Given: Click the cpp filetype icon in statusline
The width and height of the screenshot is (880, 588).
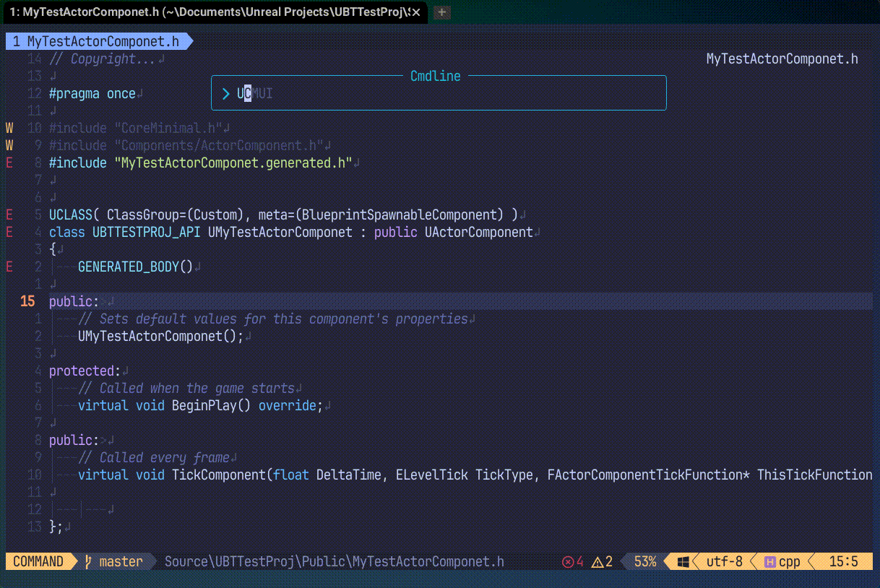Looking at the screenshot, I should 770,562.
